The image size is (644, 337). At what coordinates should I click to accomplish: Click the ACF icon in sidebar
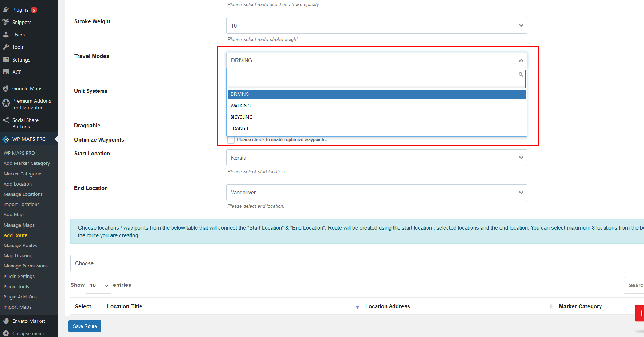click(x=6, y=72)
